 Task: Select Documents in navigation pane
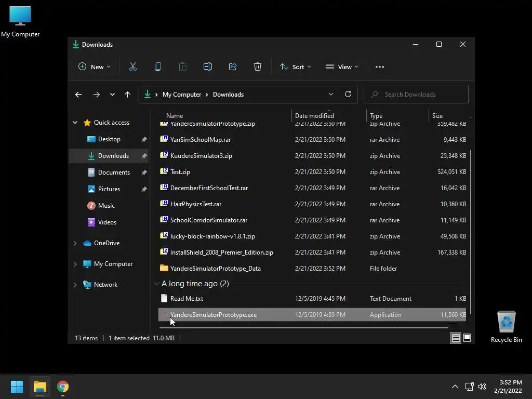tap(109, 172)
